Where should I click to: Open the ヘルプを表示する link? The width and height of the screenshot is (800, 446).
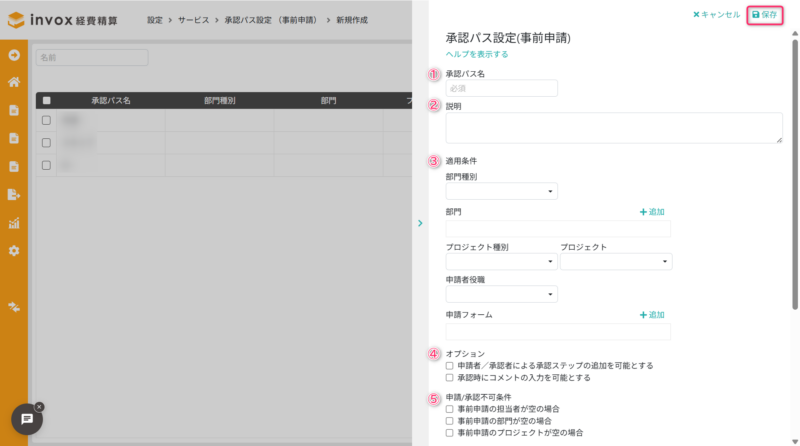click(477, 54)
